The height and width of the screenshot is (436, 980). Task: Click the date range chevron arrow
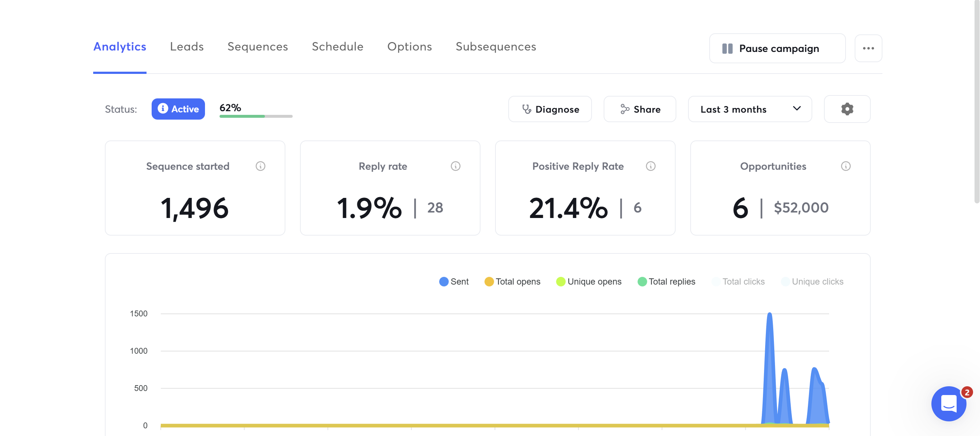tap(797, 109)
